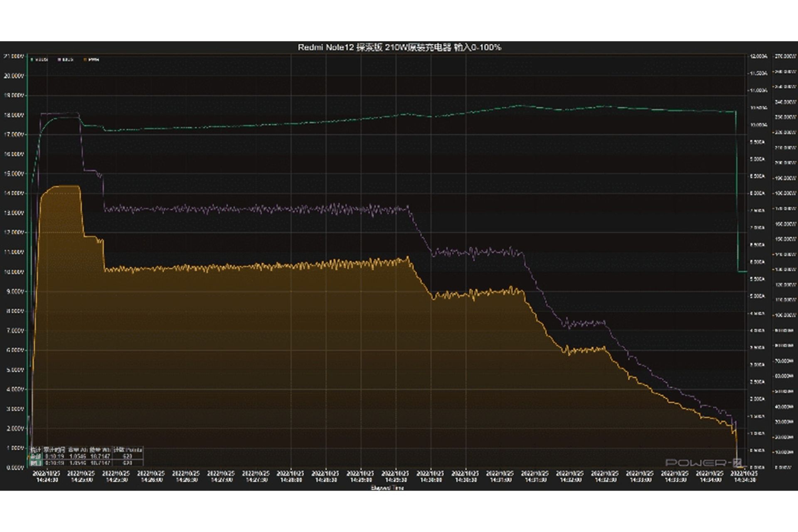Viewport: 798px width, 532px height.
Task: Click the 12.000A current axis label
Action: coord(758,56)
